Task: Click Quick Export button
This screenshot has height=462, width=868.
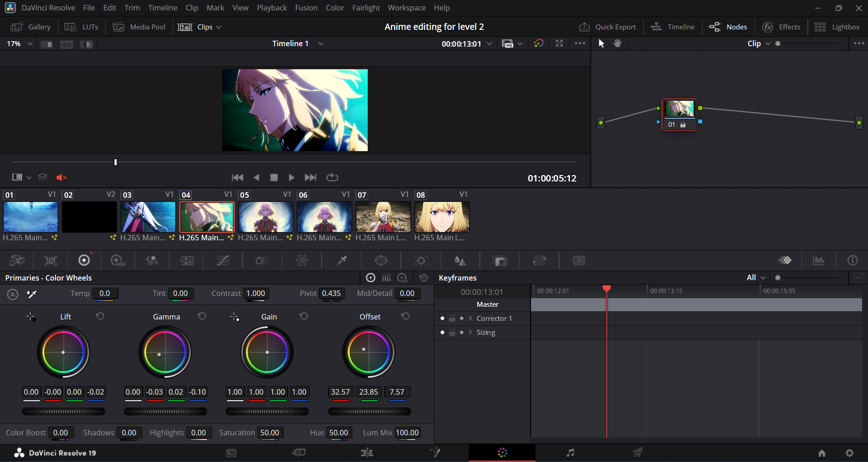Action: 607,27
